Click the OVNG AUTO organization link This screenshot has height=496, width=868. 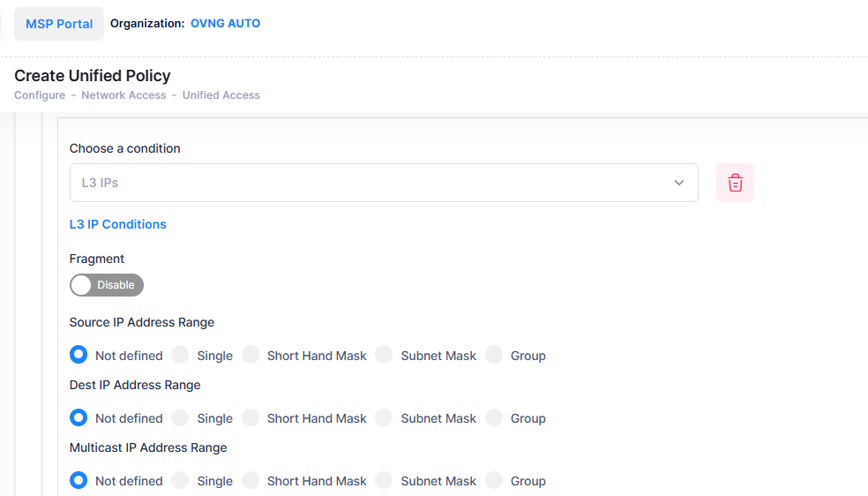225,24
